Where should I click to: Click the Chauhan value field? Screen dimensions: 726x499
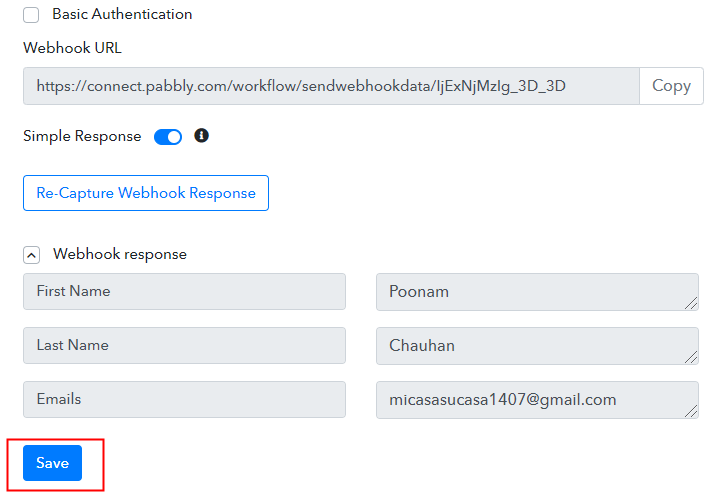pos(537,346)
